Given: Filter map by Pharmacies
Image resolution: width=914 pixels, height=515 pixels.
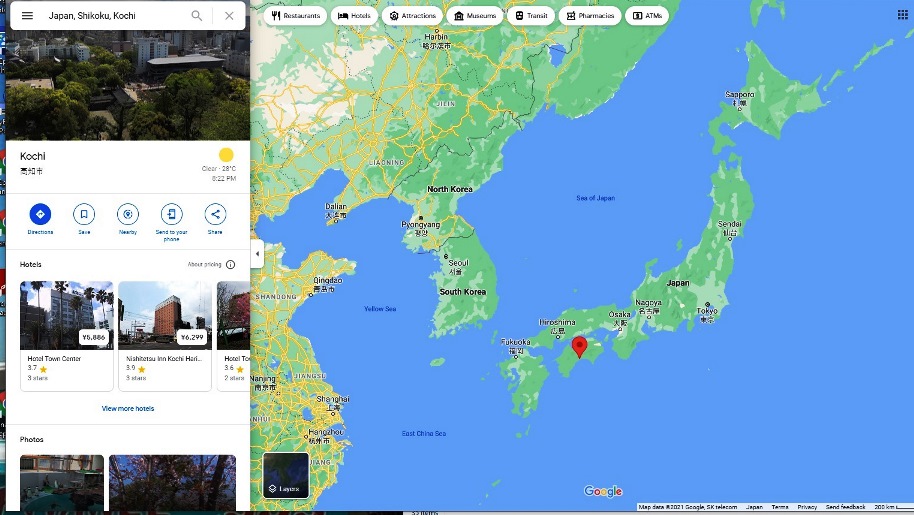Looking at the screenshot, I should pyautogui.click(x=590, y=16).
